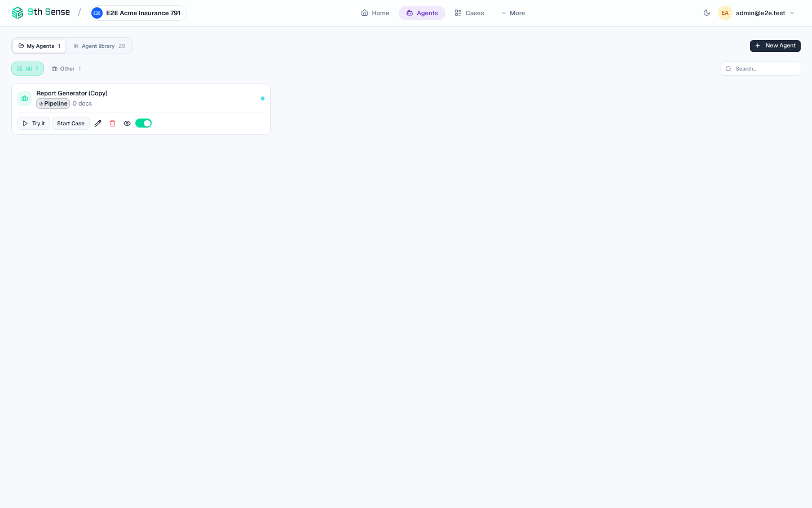Go to the Cases page
This screenshot has width=812, height=508.
(469, 13)
